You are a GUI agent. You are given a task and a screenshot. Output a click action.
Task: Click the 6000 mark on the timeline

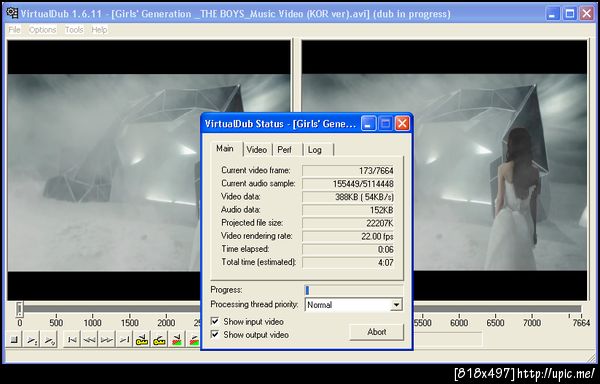(x=459, y=323)
